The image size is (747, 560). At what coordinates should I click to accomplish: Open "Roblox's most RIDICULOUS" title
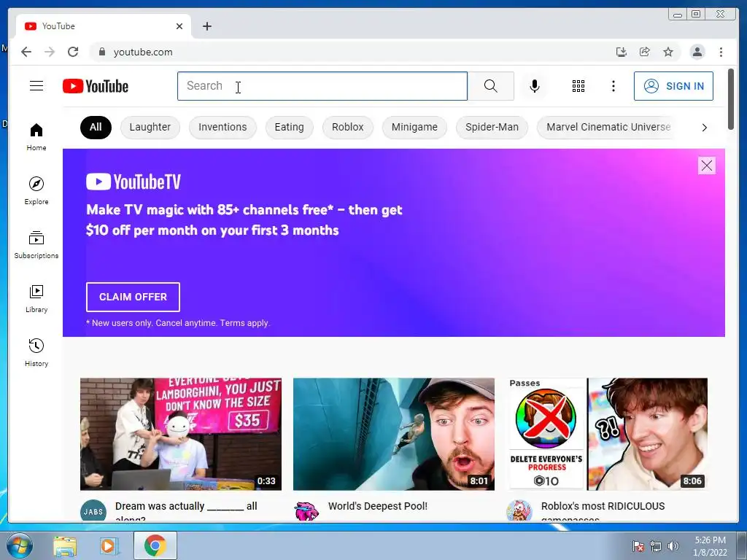click(603, 510)
